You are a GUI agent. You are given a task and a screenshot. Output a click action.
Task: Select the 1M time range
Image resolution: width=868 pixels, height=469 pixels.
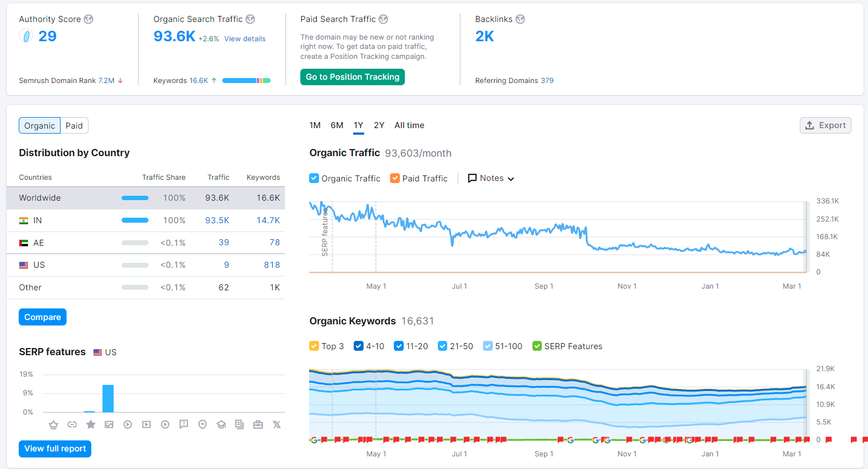(x=315, y=125)
